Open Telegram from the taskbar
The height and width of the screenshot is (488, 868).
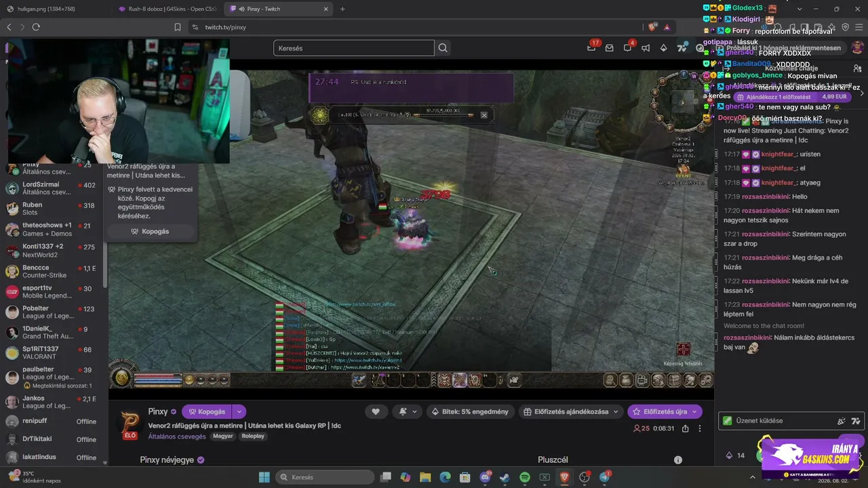point(605,477)
